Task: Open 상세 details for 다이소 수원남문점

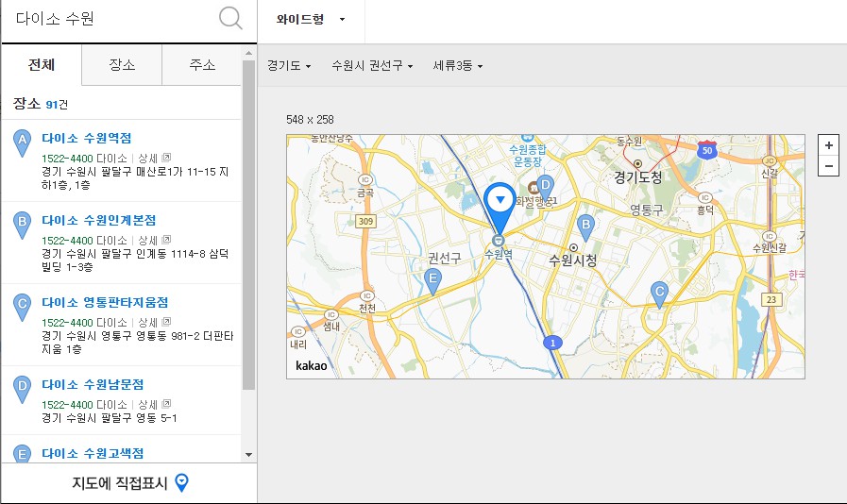Action: 147,405
